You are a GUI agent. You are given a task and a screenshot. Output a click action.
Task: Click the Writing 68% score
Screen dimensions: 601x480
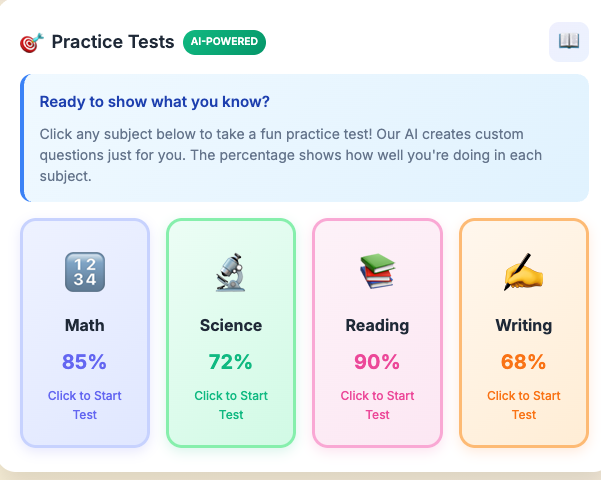coord(523,362)
